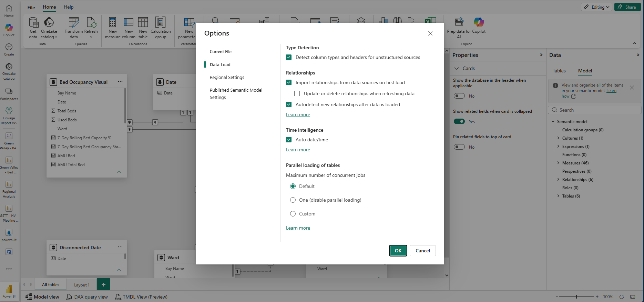Uncheck Auto date/time option
The width and height of the screenshot is (644, 302).
289,140
